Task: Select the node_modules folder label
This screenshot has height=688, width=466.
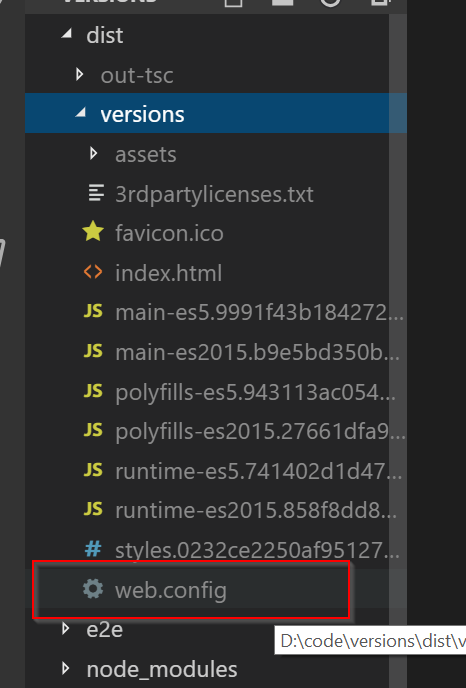Action: point(162,670)
